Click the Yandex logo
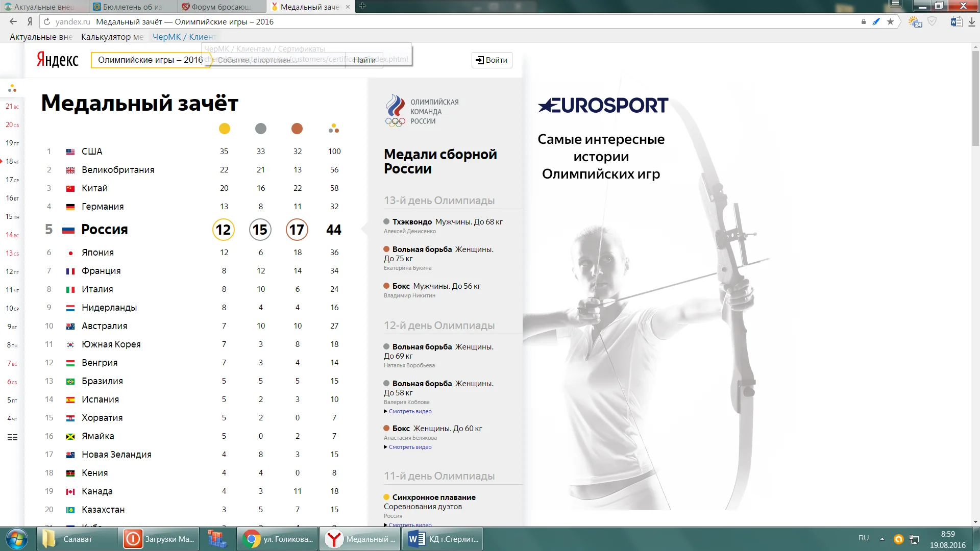The height and width of the screenshot is (551, 980). point(57,60)
